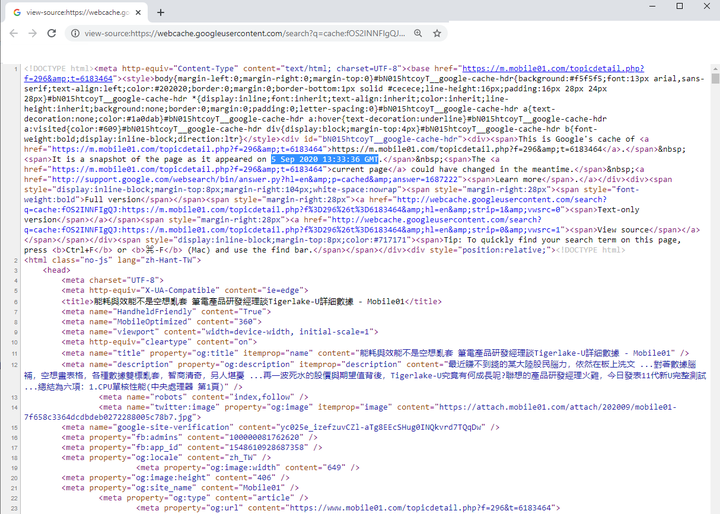720x514 pixels.
Task: Click the viewport meta line
Action: (x=219, y=332)
